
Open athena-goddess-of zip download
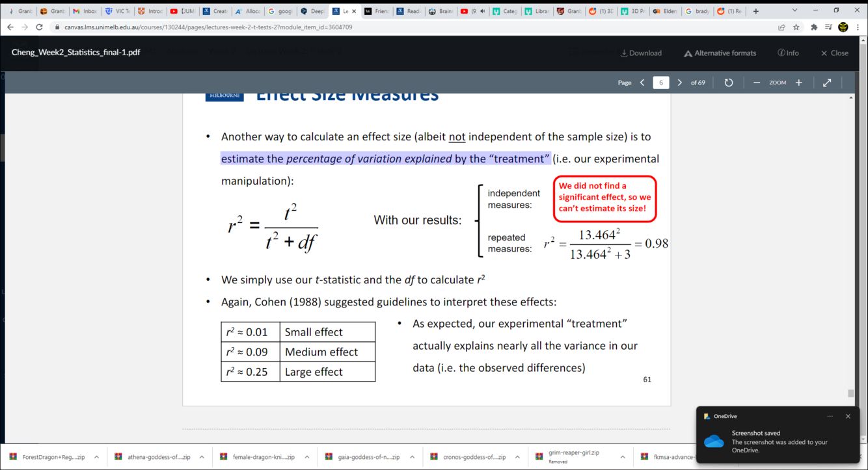pyautogui.click(x=153, y=457)
